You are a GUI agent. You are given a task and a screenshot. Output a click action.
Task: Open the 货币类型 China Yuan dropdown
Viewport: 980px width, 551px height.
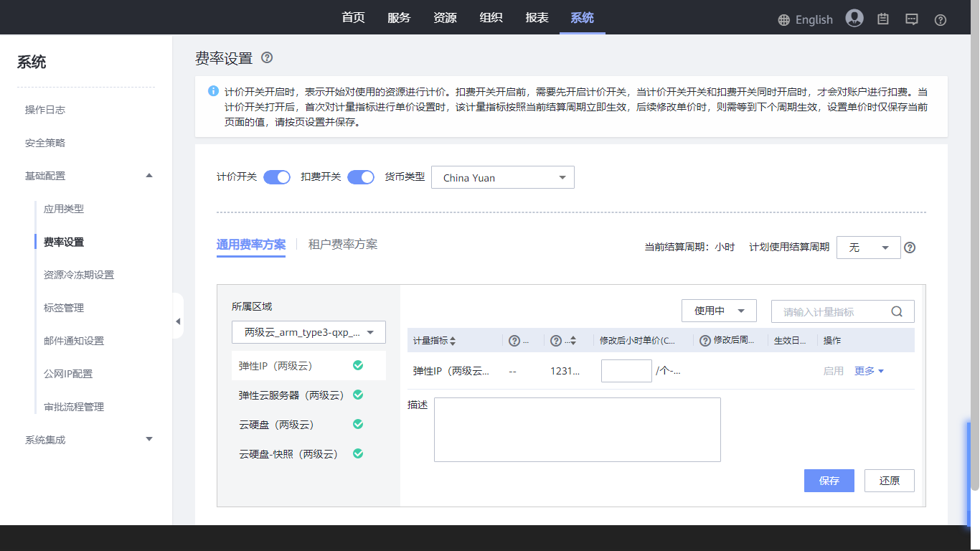pos(502,178)
